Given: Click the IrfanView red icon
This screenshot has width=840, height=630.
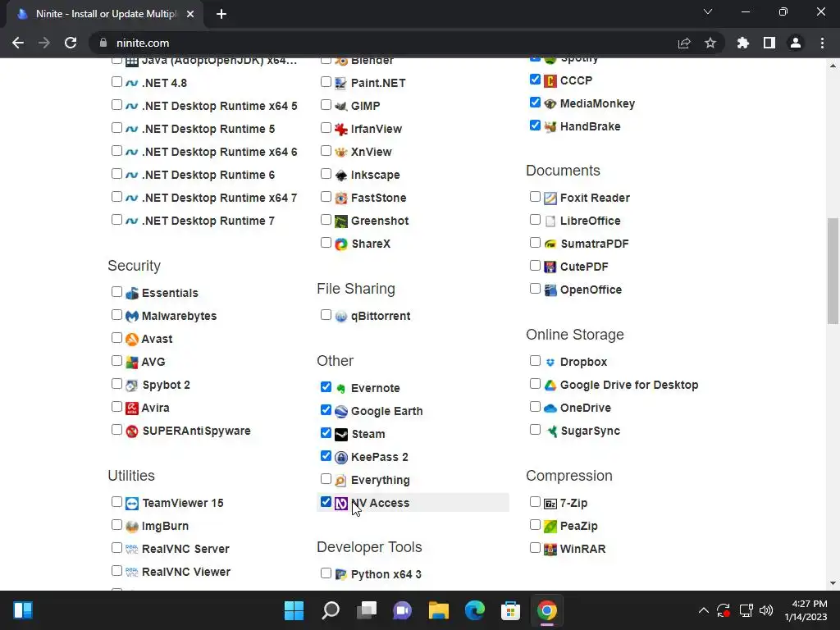Looking at the screenshot, I should pos(340,129).
